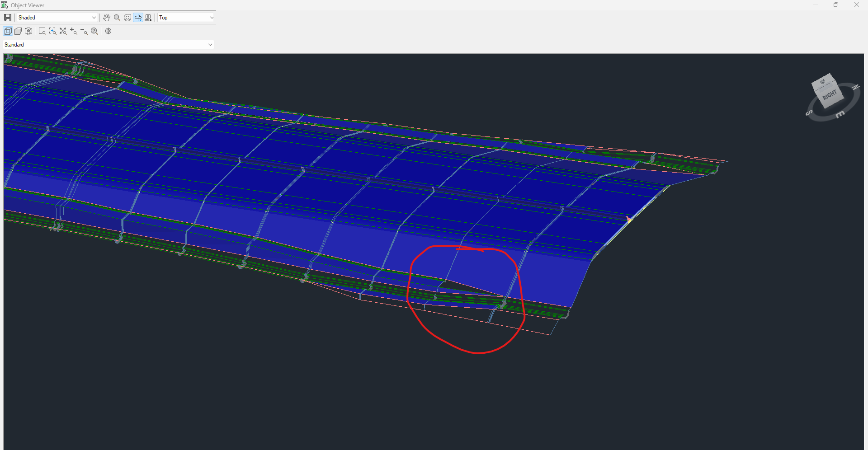Select the Pan tool

pos(107,17)
